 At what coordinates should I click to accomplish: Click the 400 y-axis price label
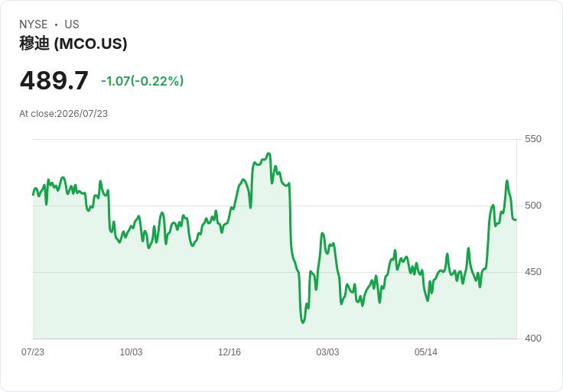[x=533, y=339]
